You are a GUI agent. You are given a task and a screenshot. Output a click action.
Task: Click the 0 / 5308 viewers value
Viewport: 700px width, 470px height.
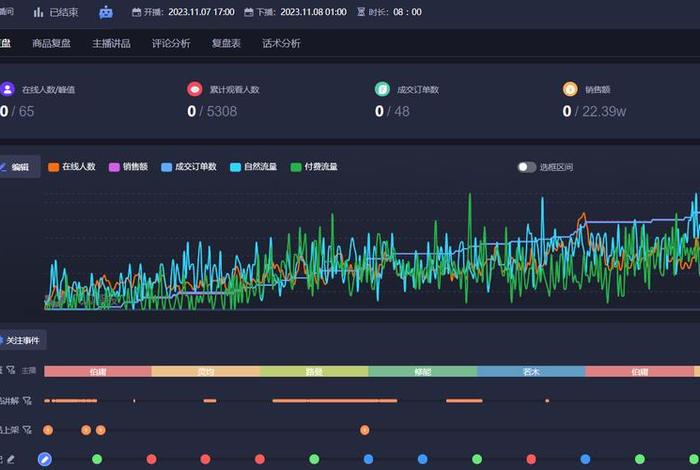(212, 111)
